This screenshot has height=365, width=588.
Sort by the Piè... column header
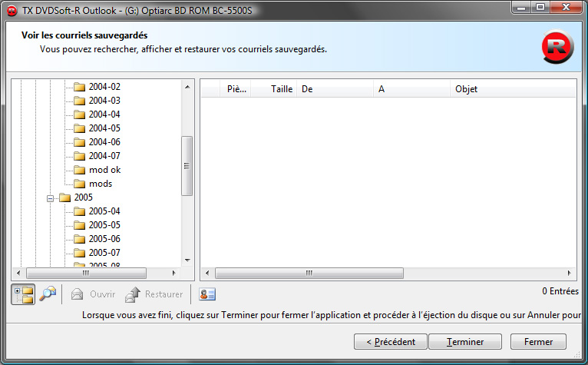[x=235, y=89]
